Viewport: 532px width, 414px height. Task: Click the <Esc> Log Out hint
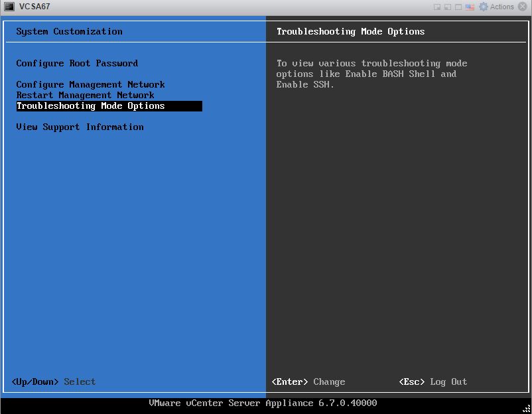click(433, 382)
